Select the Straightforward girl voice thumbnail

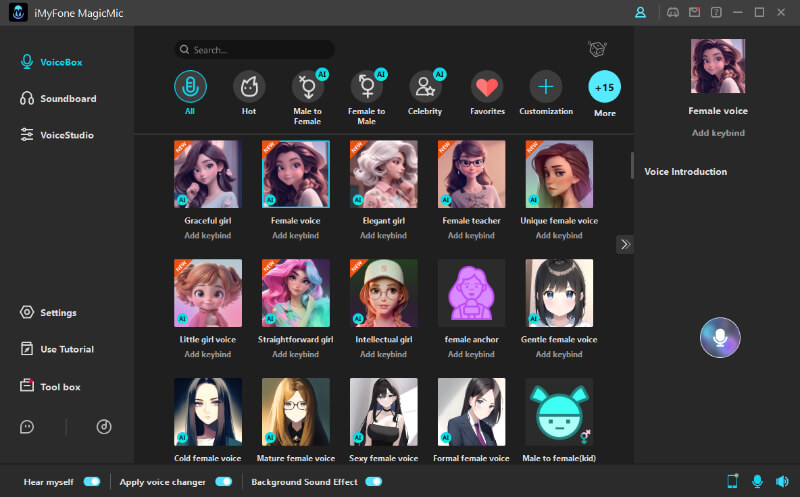click(x=296, y=293)
